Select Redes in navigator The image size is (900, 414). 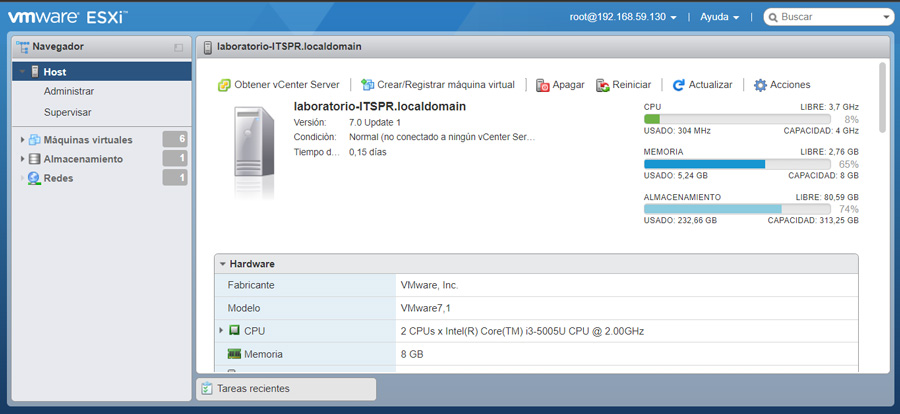[x=58, y=178]
